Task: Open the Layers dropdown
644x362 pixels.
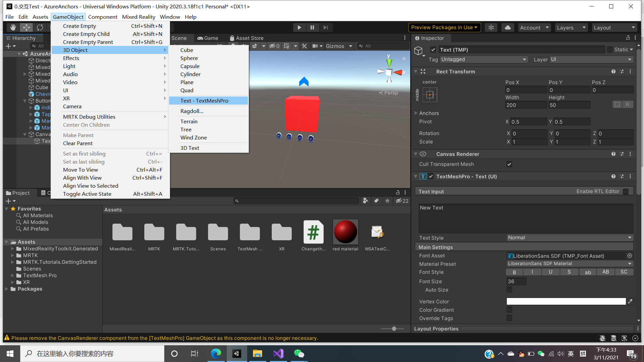Action: 571,27
